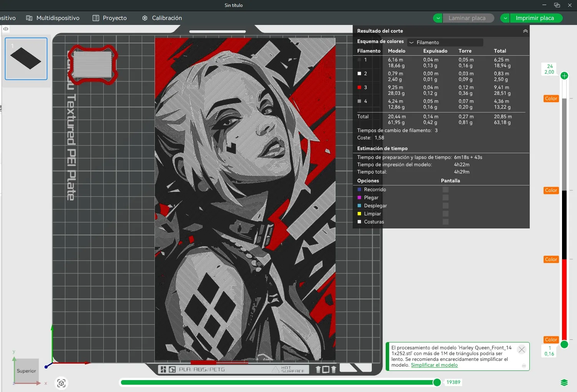The image size is (577, 392).
Task: Toggle the sidebar collapse arrows icon
Action: point(6,29)
